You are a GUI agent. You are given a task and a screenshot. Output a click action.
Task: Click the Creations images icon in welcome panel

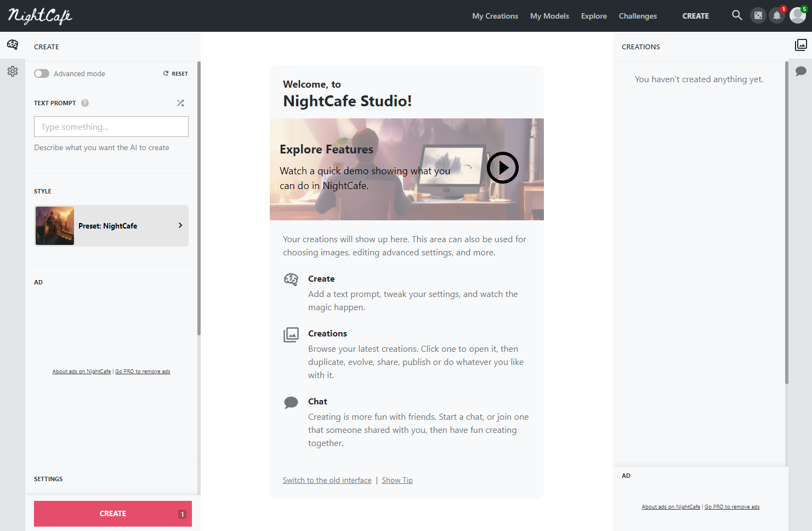tap(291, 335)
